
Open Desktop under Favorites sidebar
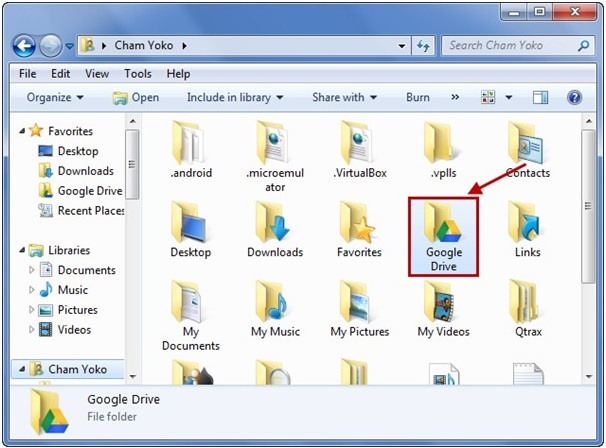coord(68,151)
